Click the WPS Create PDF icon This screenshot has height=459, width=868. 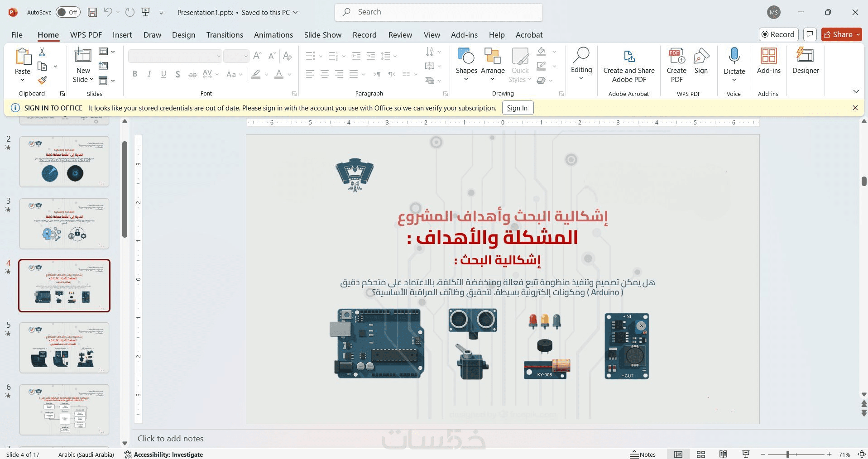(x=676, y=56)
